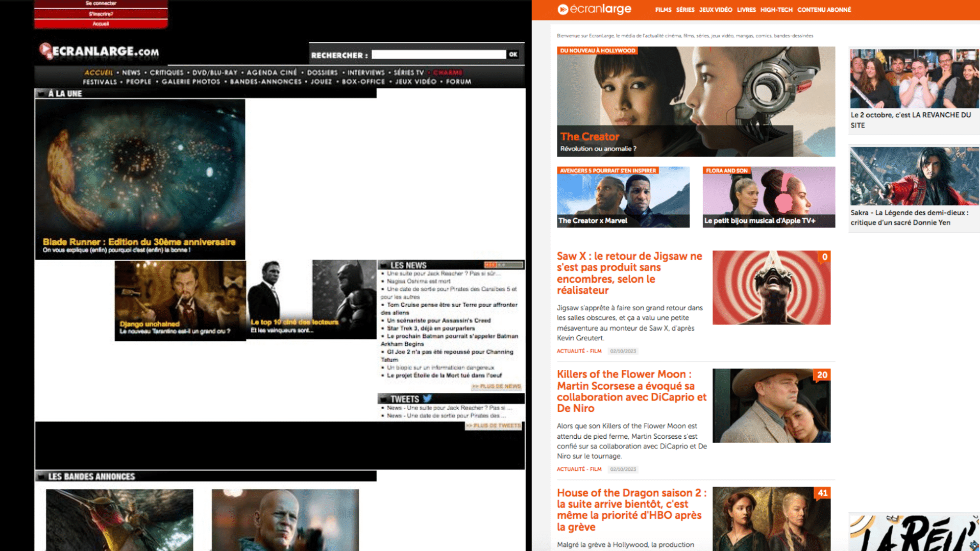Open Sakra Donnie Yen critique sidebar image

(x=915, y=176)
